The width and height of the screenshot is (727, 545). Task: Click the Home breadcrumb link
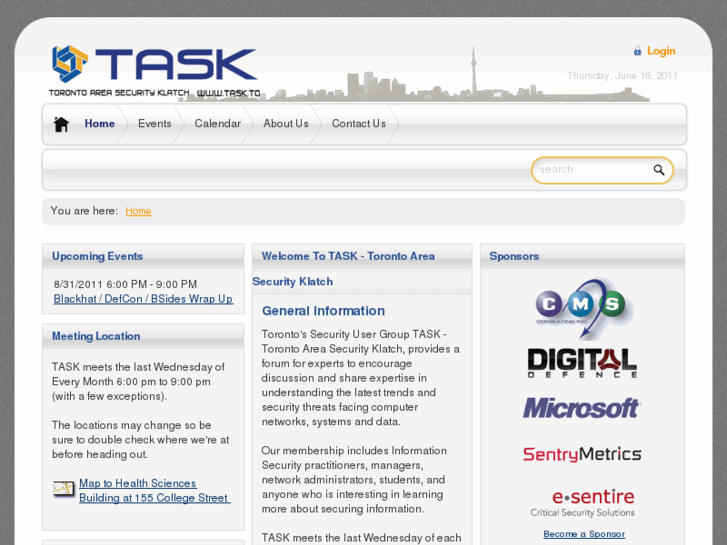click(138, 211)
